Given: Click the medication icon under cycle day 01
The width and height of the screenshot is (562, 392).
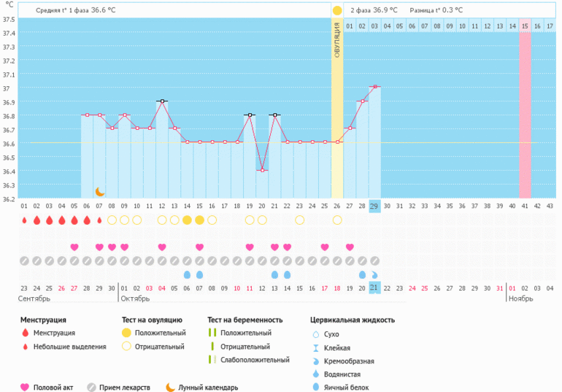Looking at the screenshot, I should click(24, 261).
